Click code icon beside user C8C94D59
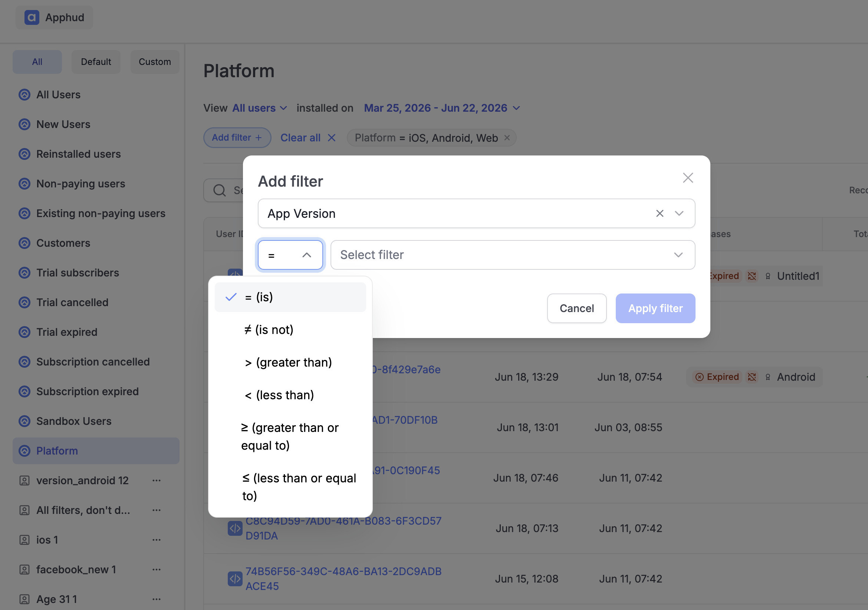 (x=235, y=528)
